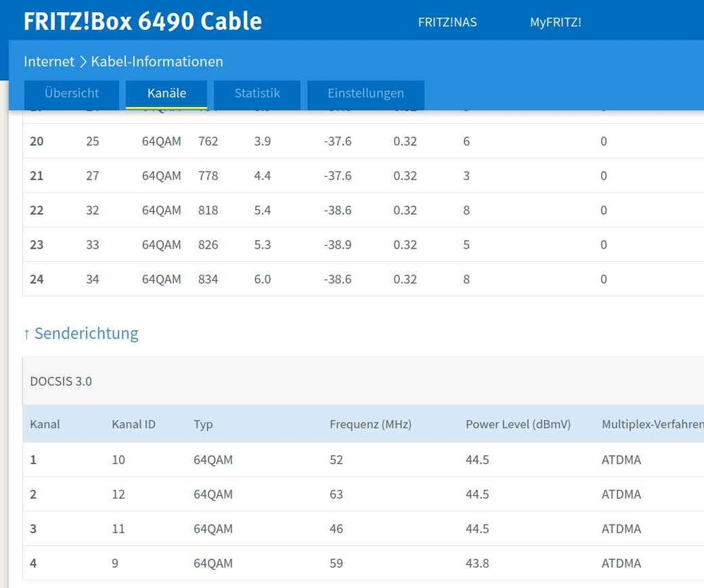Image resolution: width=704 pixels, height=588 pixels.
Task: Click the -38.9 value in channel 23 row
Action: tap(338, 245)
